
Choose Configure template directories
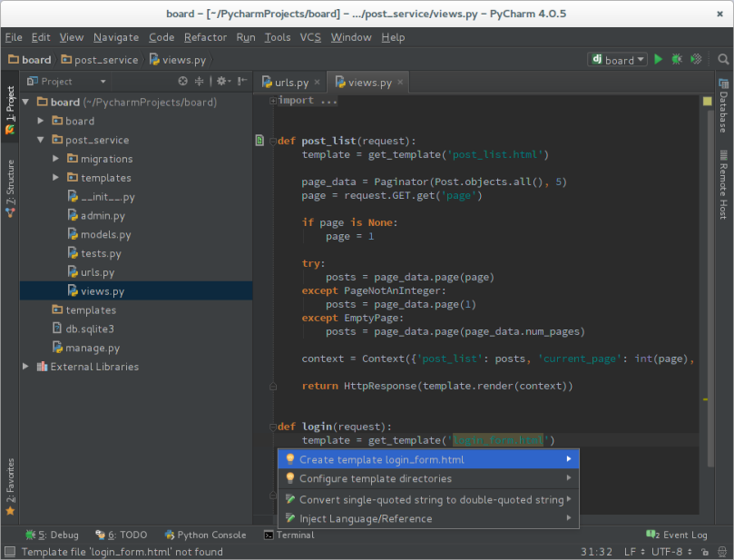[428, 478]
